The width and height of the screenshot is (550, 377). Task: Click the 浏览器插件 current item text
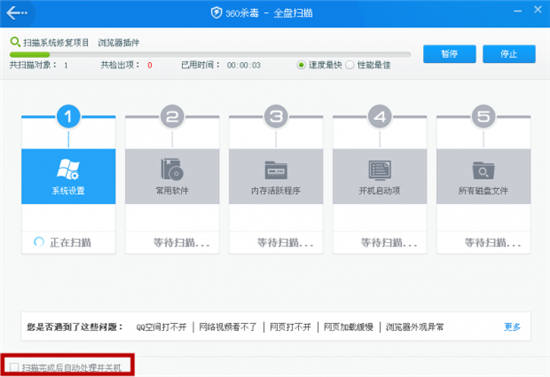(x=119, y=42)
